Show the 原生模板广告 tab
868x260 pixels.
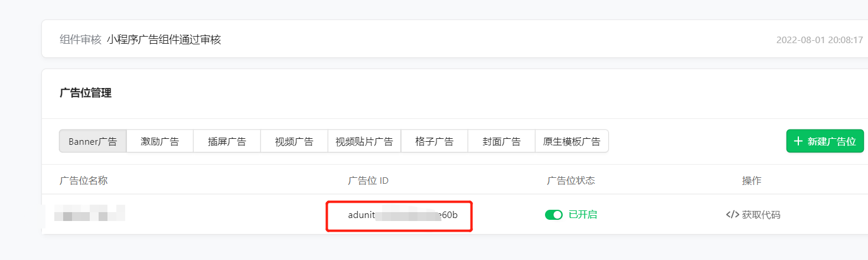click(x=571, y=142)
